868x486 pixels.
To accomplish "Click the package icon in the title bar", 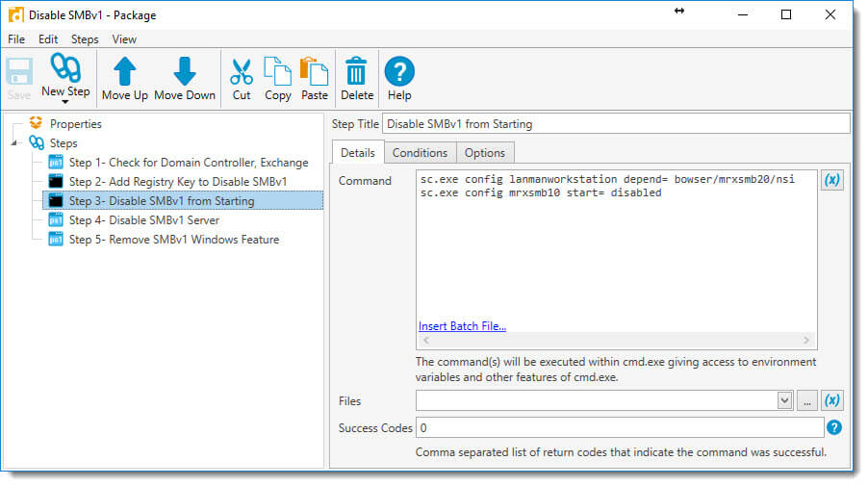I will pos(16,15).
